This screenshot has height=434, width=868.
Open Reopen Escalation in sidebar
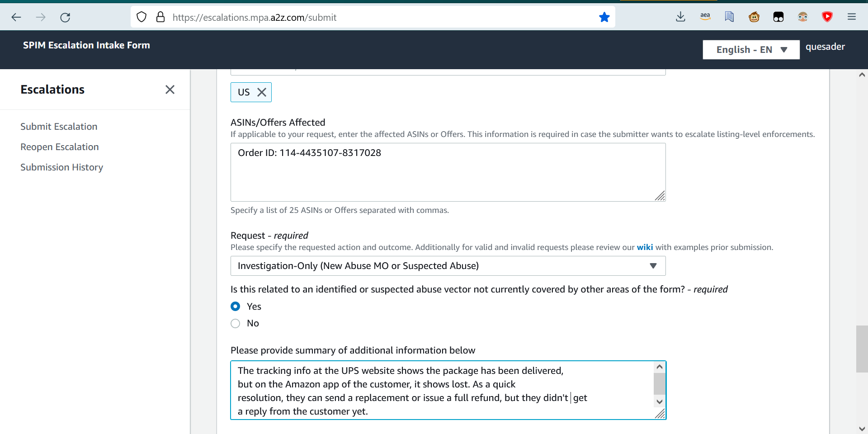coord(60,147)
